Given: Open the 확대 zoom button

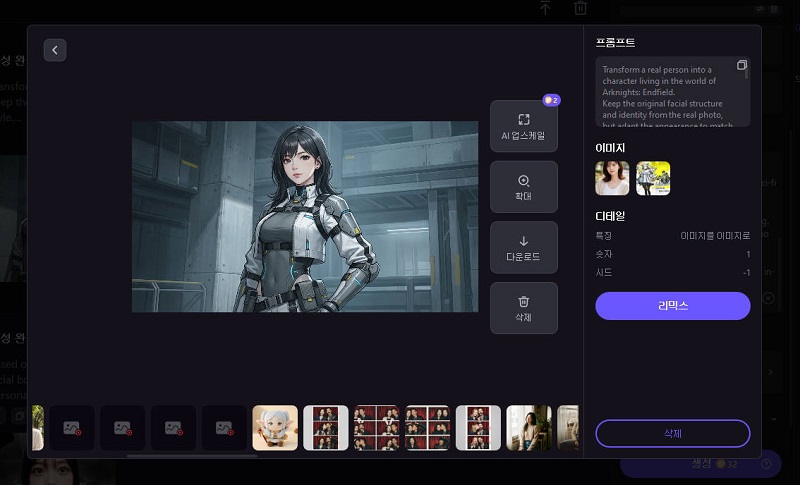Looking at the screenshot, I should pyautogui.click(x=523, y=187).
